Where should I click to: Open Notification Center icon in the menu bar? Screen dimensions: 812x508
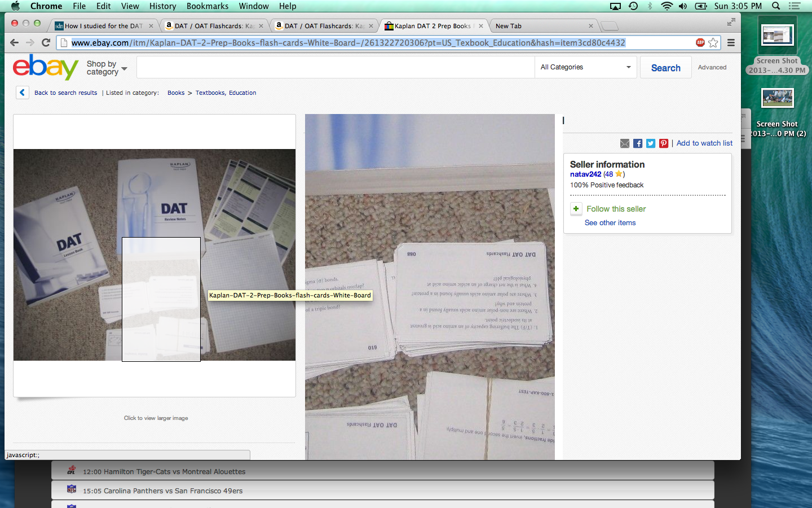pyautogui.click(x=795, y=6)
